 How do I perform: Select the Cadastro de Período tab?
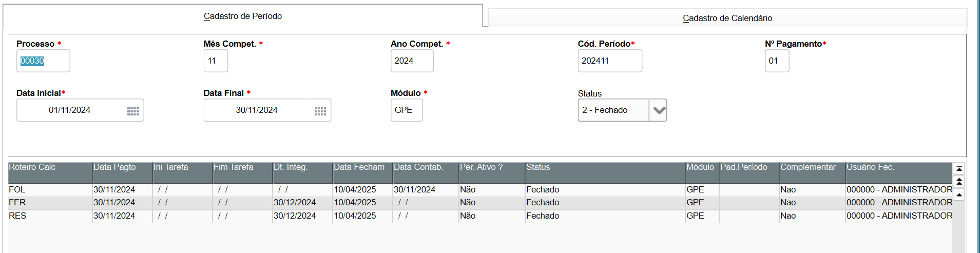(x=243, y=16)
